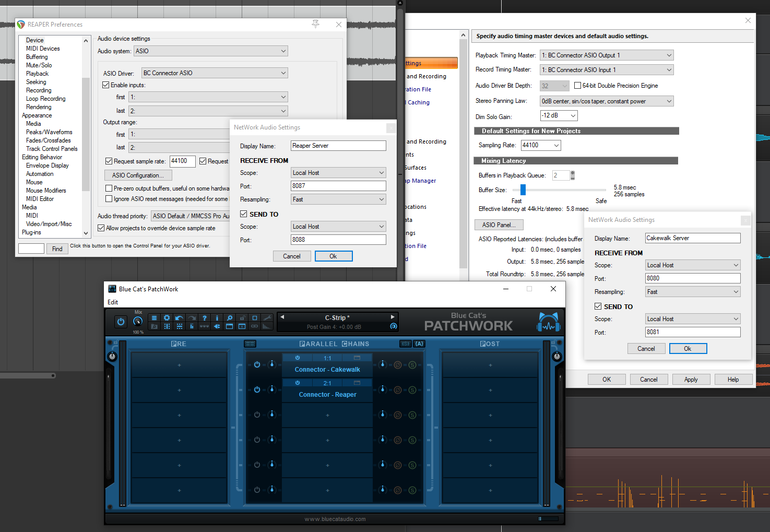Select MIDI Devices in REAPER Preferences tree
770x532 pixels.
[x=43, y=49]
